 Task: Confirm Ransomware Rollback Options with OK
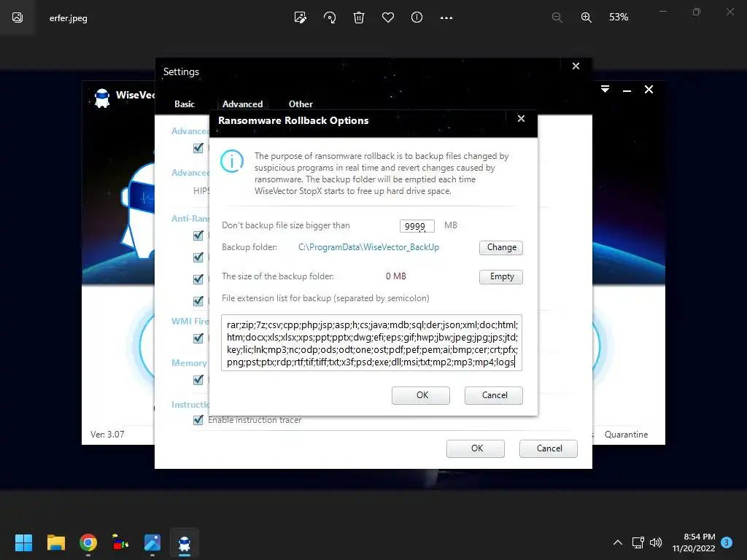pyautogui.click(x=421, y=395)
